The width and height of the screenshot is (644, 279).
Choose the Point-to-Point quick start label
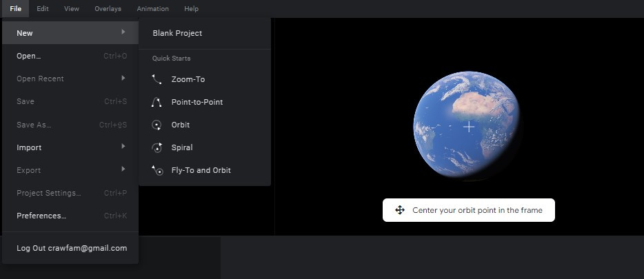197,102
